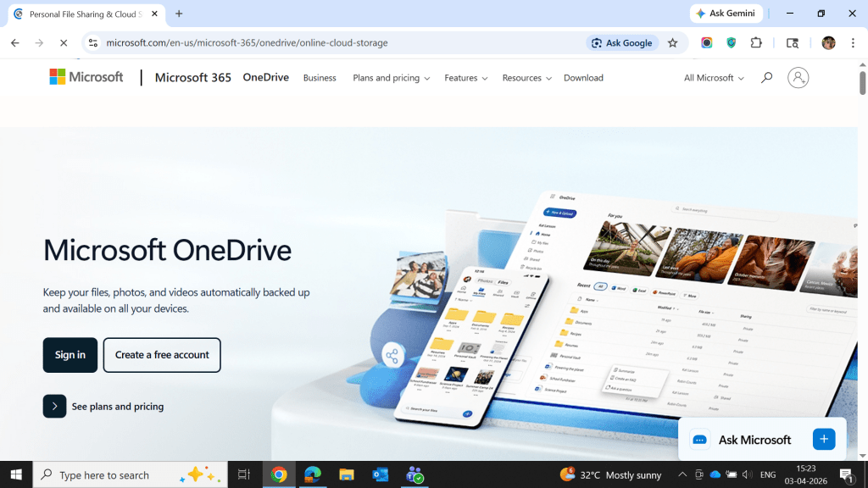
Task: Switch to the Business tab
Action: 320,77
